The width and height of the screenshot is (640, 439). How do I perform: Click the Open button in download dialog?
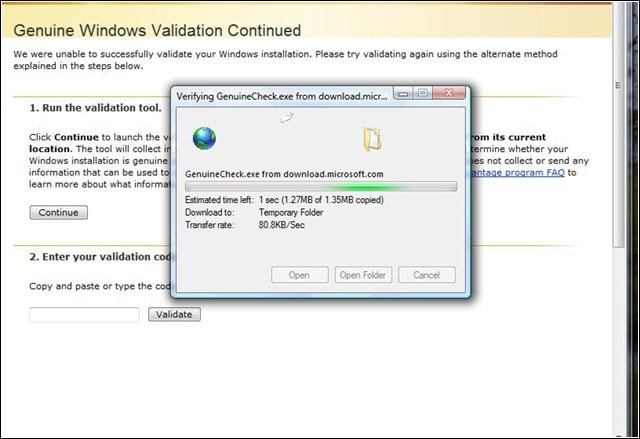tap(300, 275)
